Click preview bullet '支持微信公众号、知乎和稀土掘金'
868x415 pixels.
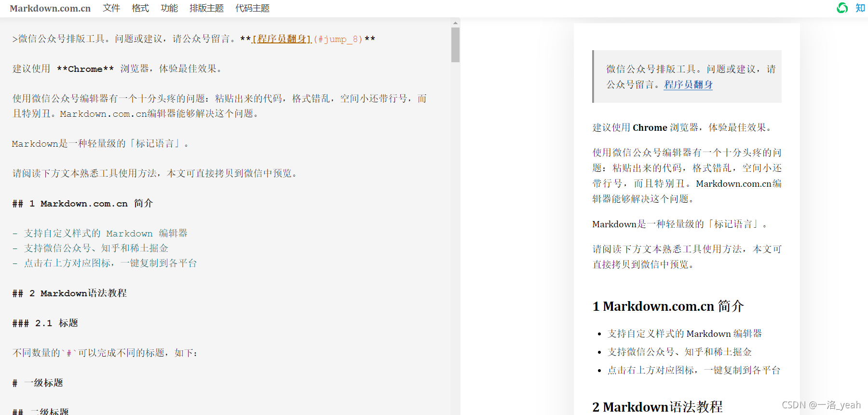point(679,352)
